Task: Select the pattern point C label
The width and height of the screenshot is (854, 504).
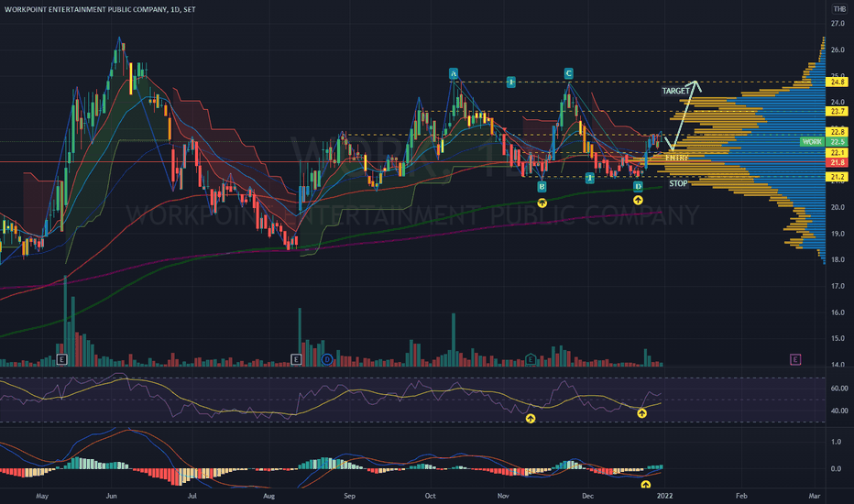Action: 568,72
